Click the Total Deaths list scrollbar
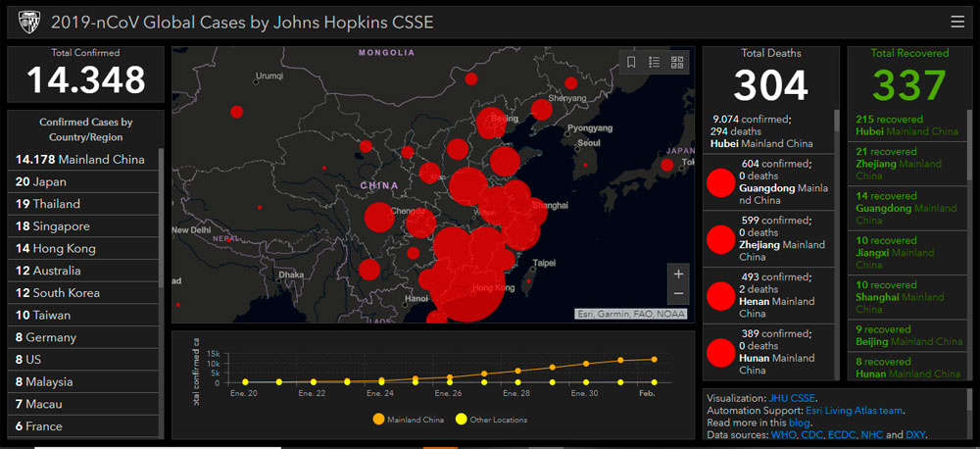Screen dimensions: 980x449 tap(836, 121)
